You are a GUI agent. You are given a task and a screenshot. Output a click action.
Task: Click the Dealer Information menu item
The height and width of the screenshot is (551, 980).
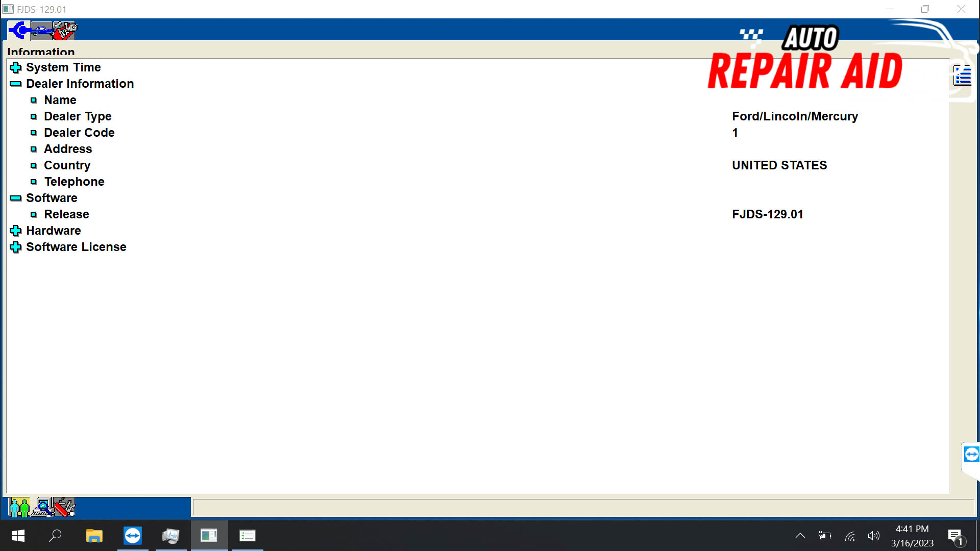click(80, 84)
